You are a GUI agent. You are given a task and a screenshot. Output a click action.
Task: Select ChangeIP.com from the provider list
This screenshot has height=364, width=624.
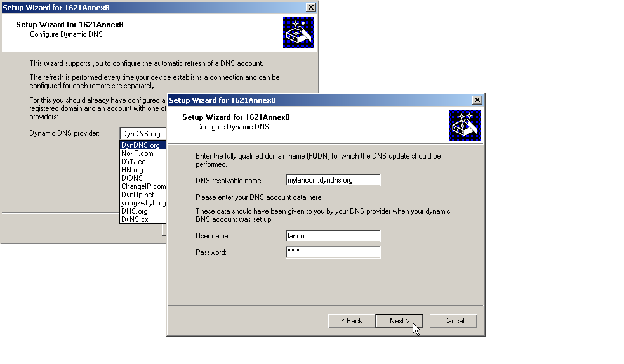pyautogui.click(x=142, y=186)
